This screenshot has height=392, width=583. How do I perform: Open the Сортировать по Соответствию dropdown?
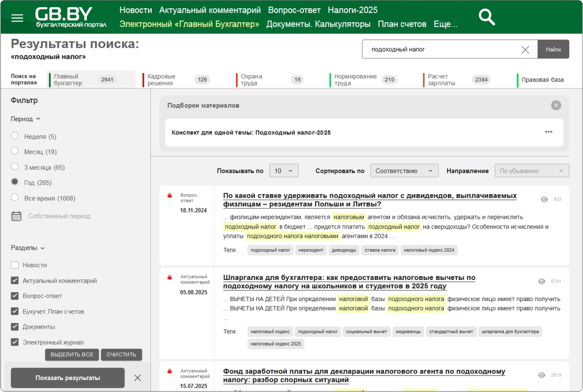[404, 171]
